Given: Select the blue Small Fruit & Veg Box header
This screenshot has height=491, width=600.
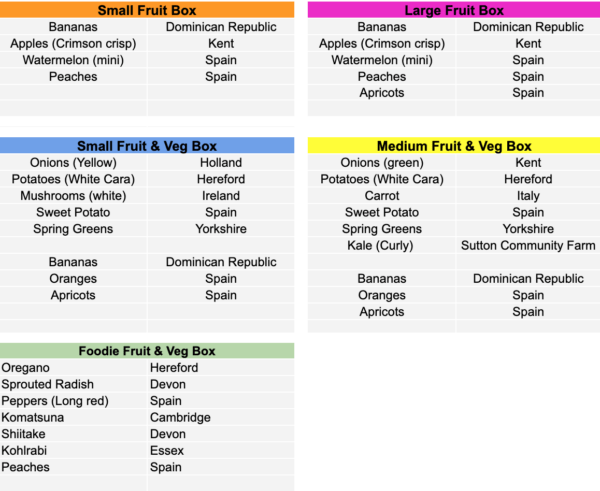Looking at the screenshot, I should coord(147,146).
